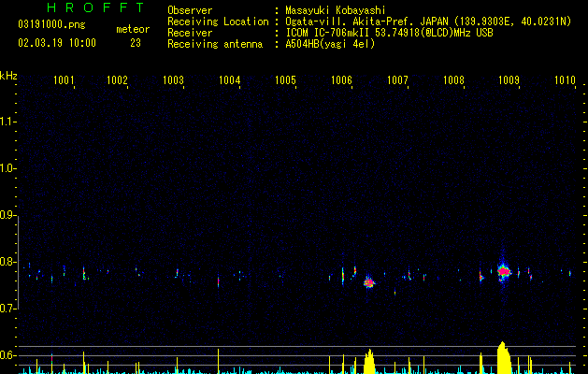Click the Receiver field label
Viewport: 588px width, 374px height.
point(190,33)
